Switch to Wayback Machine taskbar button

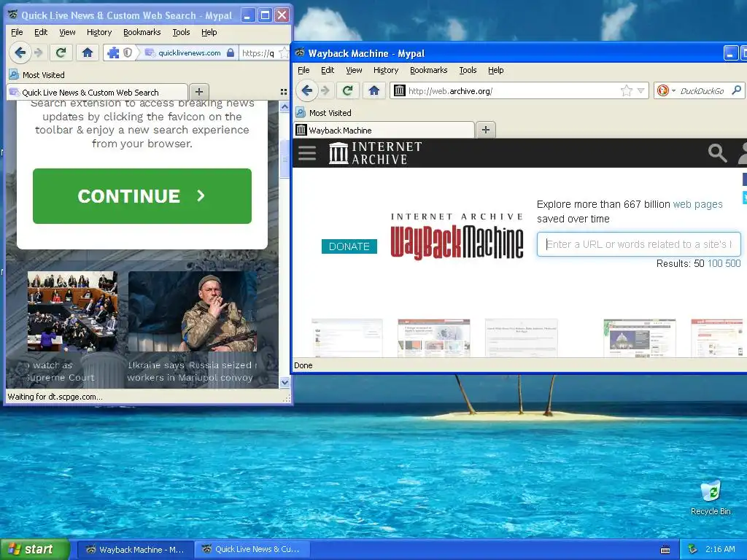[135, 550]
